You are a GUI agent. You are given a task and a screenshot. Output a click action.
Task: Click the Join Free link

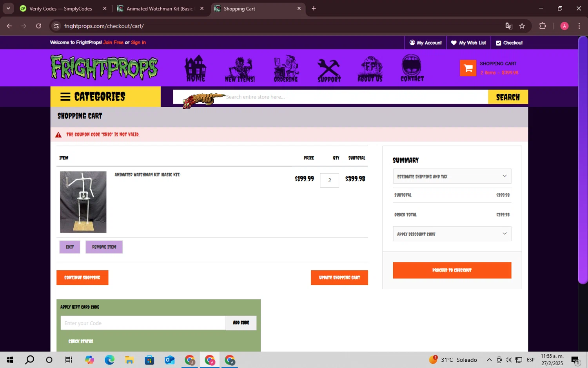(x=113, y=42)
